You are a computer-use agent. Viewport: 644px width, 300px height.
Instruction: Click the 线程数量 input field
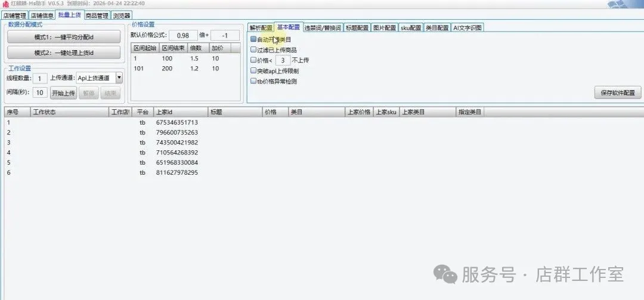click(40, 78)
